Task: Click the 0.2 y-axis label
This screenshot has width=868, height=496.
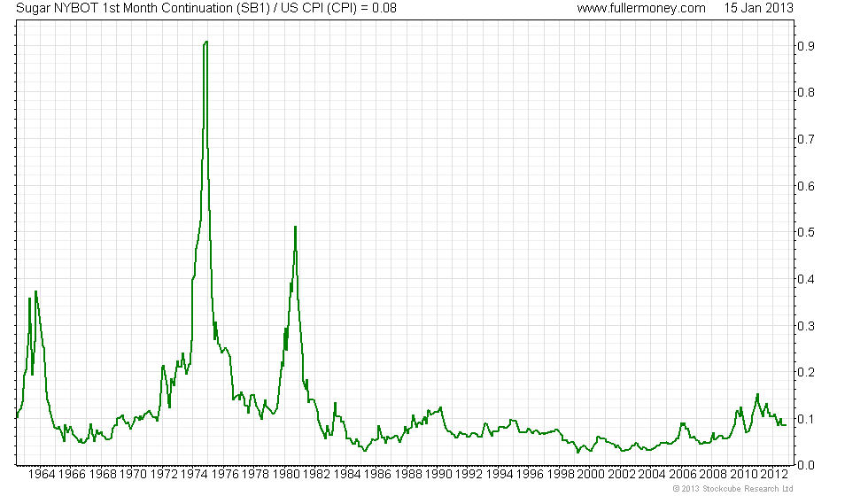Action: (806, 373)
